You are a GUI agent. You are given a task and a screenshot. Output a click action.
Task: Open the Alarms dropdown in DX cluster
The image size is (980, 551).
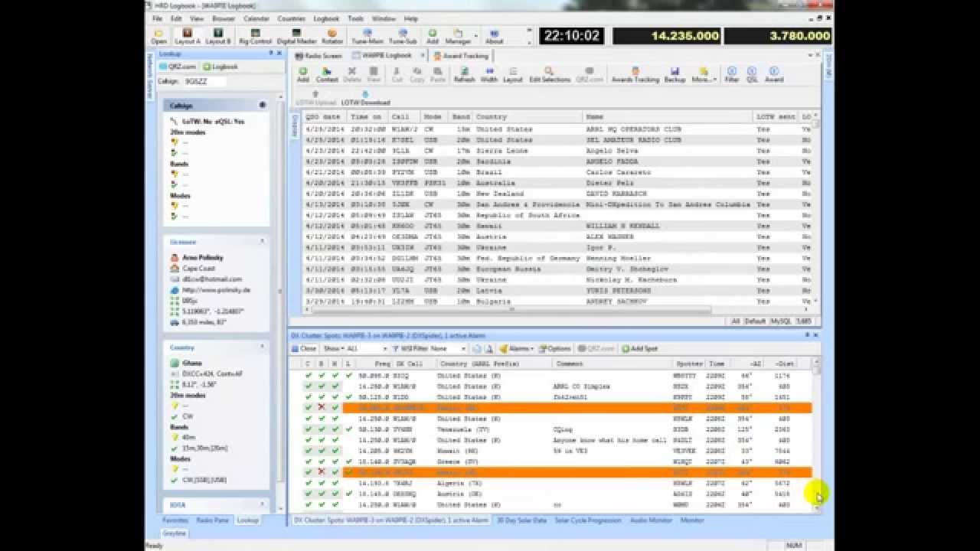(x=518, y=348)
